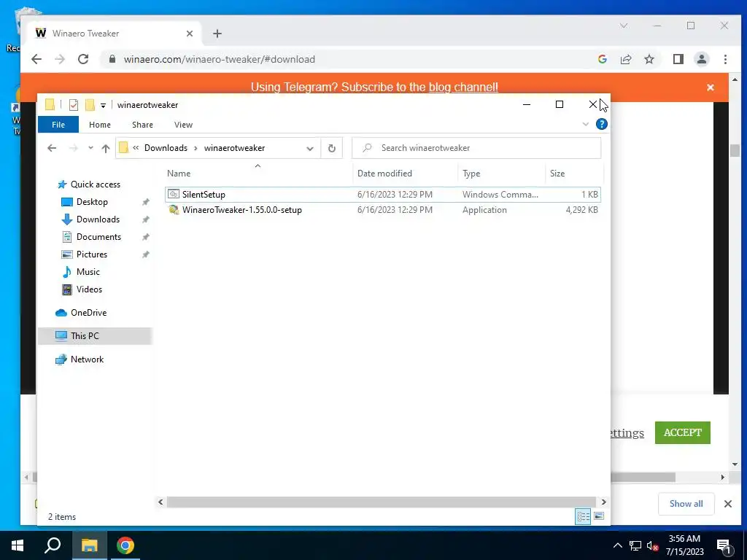Open Downloads in navigation pane
747x560 pixels.
[98, 219]
